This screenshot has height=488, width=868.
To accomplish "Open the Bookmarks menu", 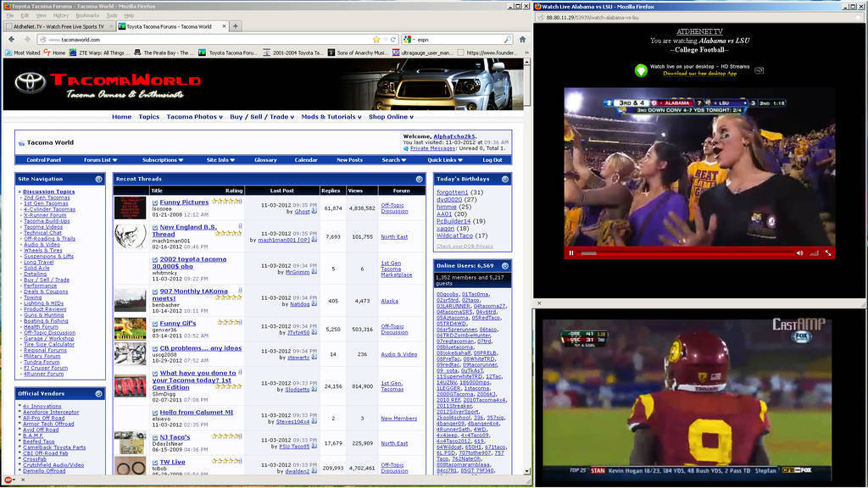I will (87, 15).
